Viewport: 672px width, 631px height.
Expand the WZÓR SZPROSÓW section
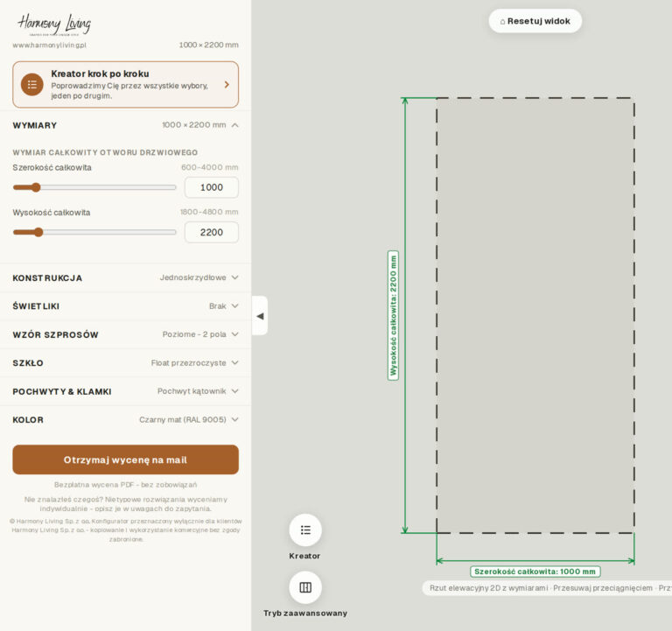[126, 334]
